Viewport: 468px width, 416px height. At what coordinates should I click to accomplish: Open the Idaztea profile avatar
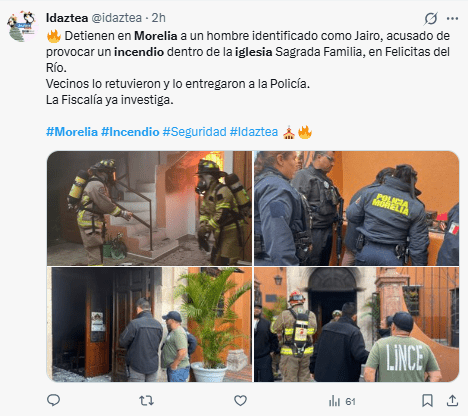coord(21,26)
